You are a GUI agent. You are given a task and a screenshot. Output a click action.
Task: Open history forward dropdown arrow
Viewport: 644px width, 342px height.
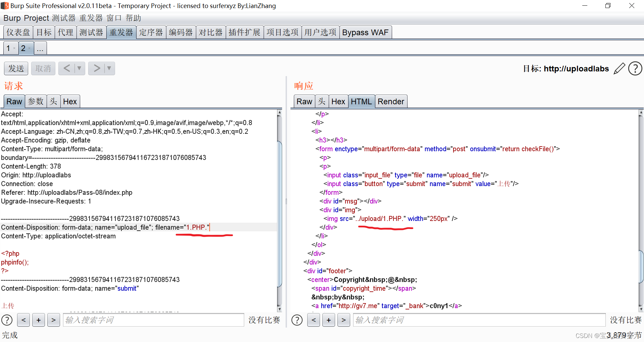point(109,68)
